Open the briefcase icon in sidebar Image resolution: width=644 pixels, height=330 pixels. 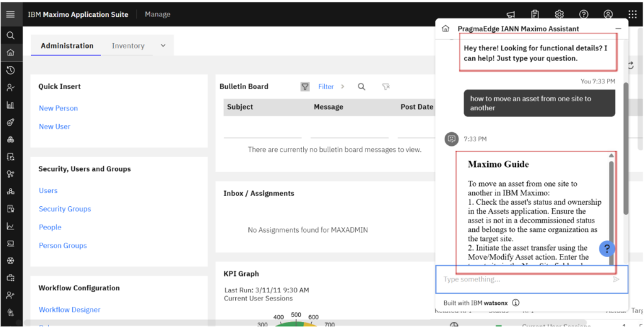click(x=11, y=278)
